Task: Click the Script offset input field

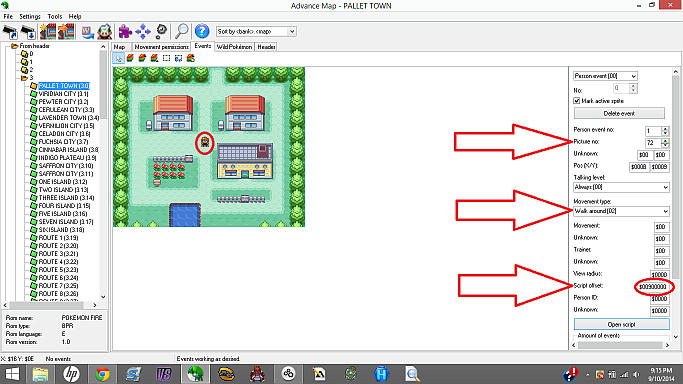Action: pyautogui.click(x=653, y=287)
